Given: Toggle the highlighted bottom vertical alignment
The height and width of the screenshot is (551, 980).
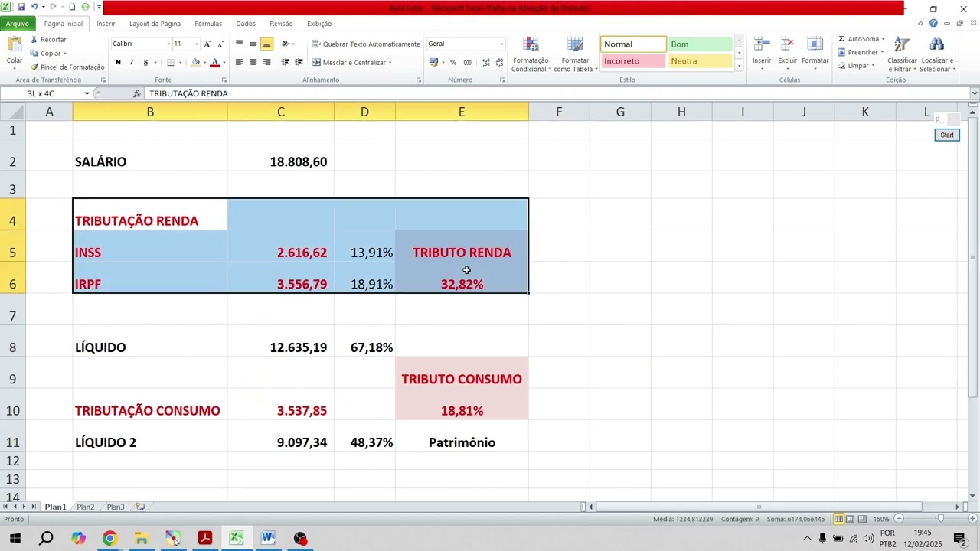Looking at the screenshot, I should click(266, 44).
